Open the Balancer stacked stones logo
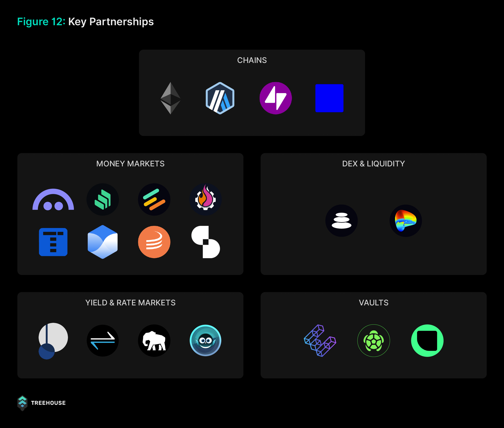The image size is (504, 428). click(x=341, y=220)
